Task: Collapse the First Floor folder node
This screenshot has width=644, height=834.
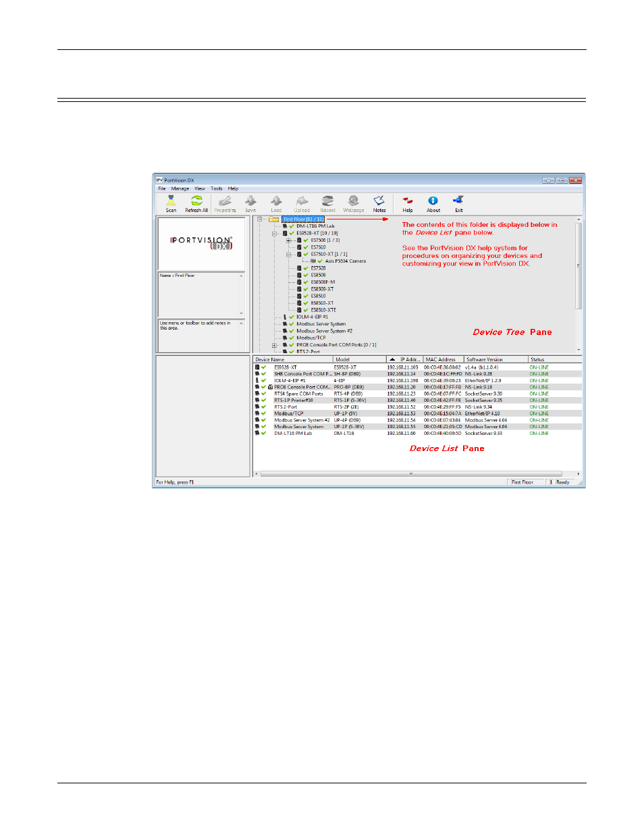Action: tap(260, 219)
